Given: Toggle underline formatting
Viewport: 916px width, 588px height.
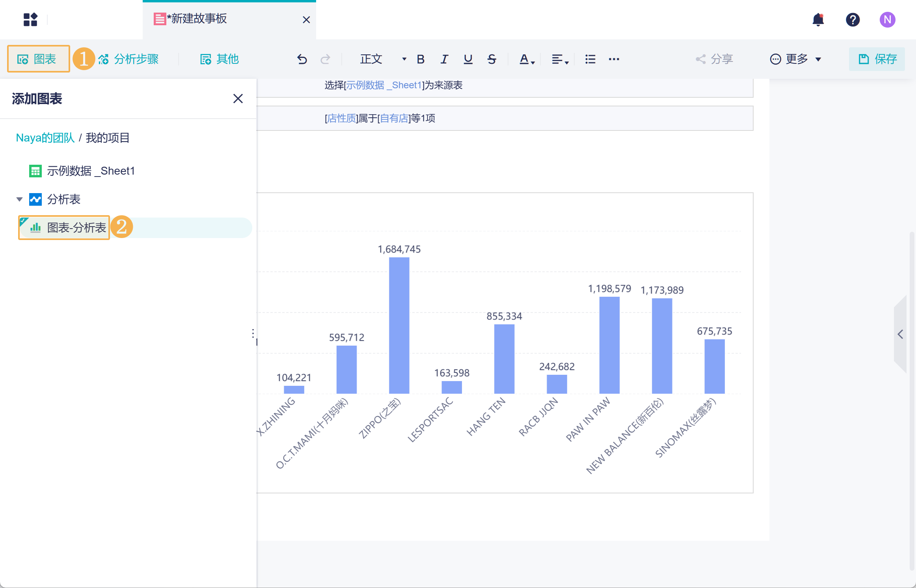Looking at the screenshot, I should 468,59.
